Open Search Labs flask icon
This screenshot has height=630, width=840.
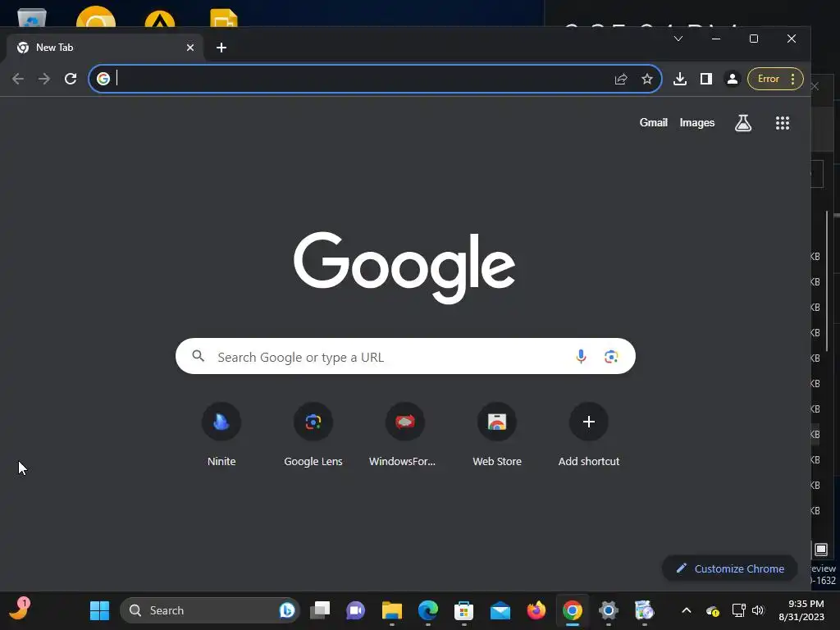coord(743,123)
